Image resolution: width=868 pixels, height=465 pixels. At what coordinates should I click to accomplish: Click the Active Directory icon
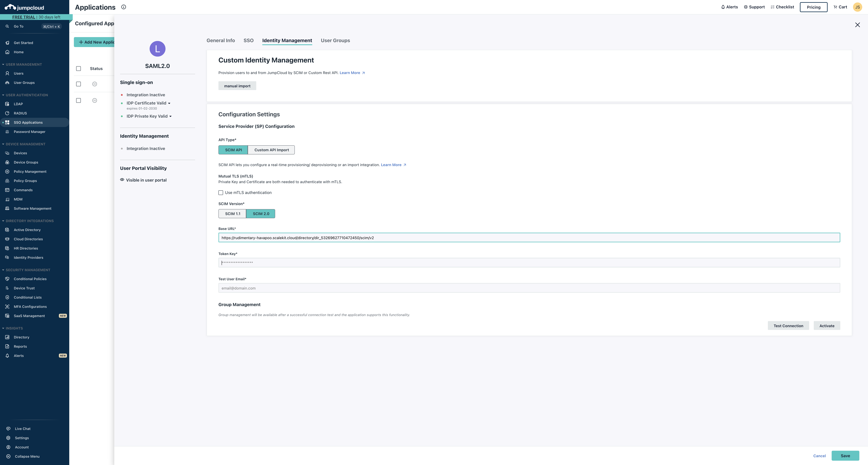coord(7,230)
